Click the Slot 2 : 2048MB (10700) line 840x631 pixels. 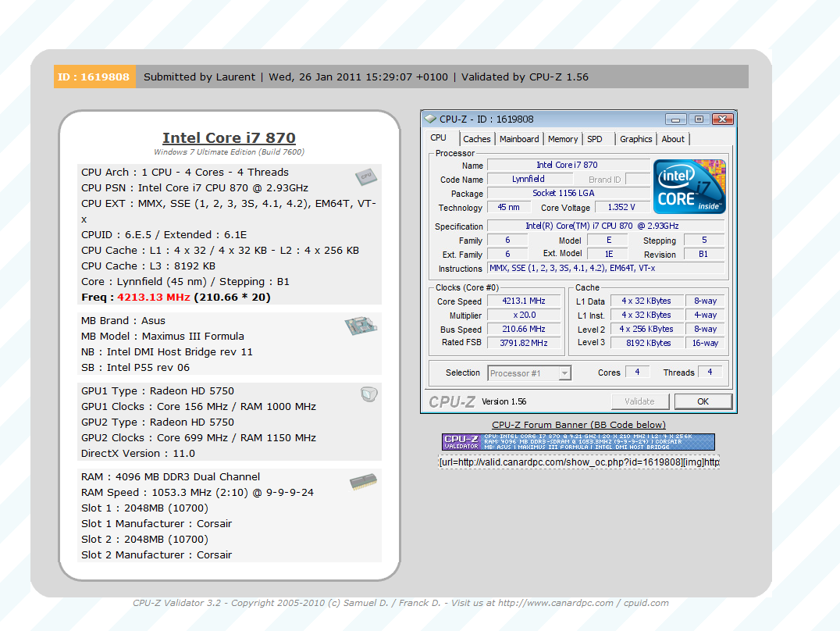[144, 540]
